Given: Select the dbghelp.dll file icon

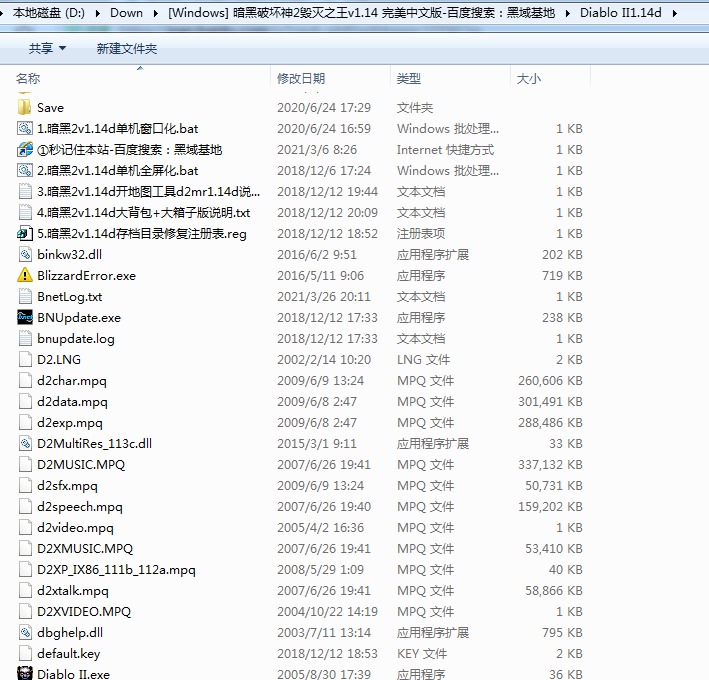Looking at the screenshot, I should [x=25, y=633].
